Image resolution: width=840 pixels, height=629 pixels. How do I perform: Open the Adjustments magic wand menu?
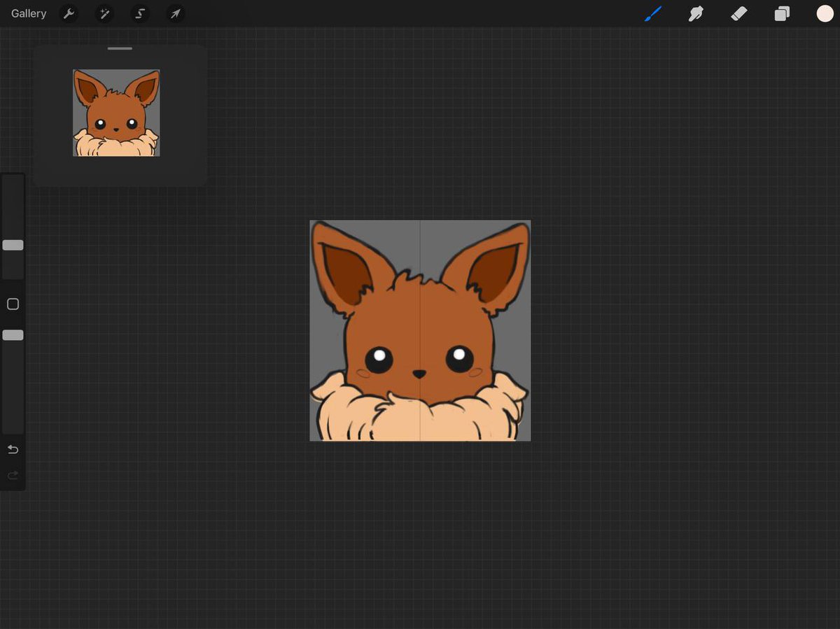tap(104, 13)
